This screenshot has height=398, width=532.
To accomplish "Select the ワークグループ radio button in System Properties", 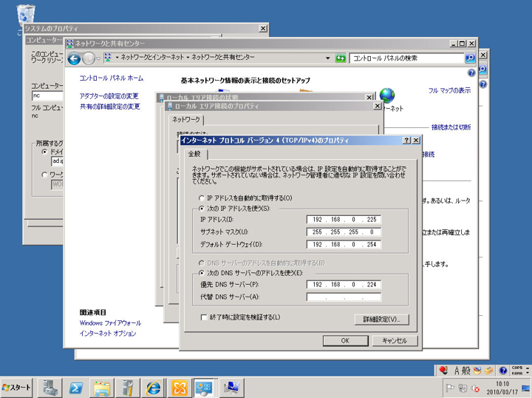I will pyautogui.click(x=44, y=175).
